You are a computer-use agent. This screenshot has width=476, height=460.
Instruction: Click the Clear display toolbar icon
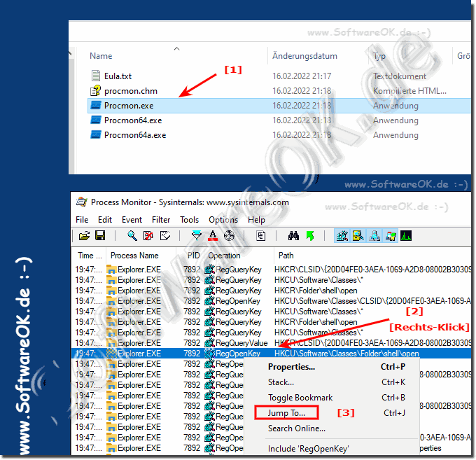coord(164,236)
